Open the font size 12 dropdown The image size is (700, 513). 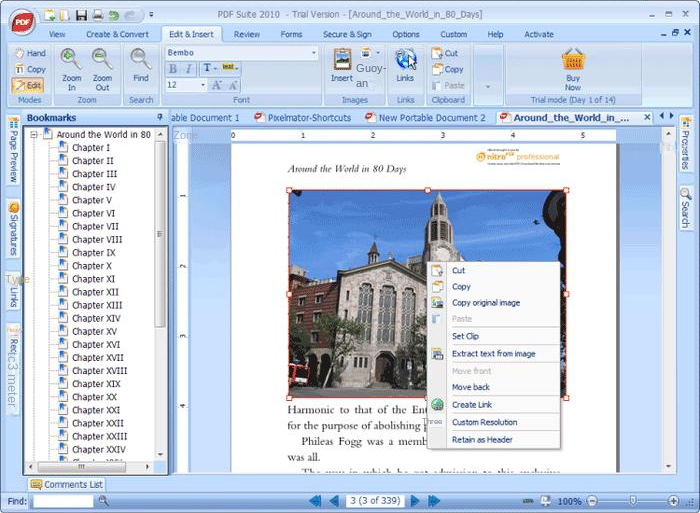[201, 86]
